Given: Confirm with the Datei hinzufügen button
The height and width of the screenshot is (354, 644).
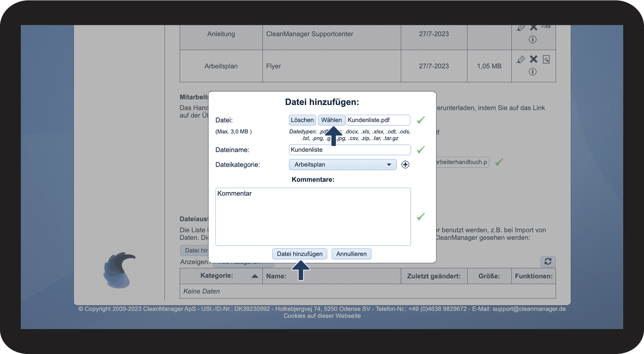Looking at the screenshot, I should [x=300, y=254].
